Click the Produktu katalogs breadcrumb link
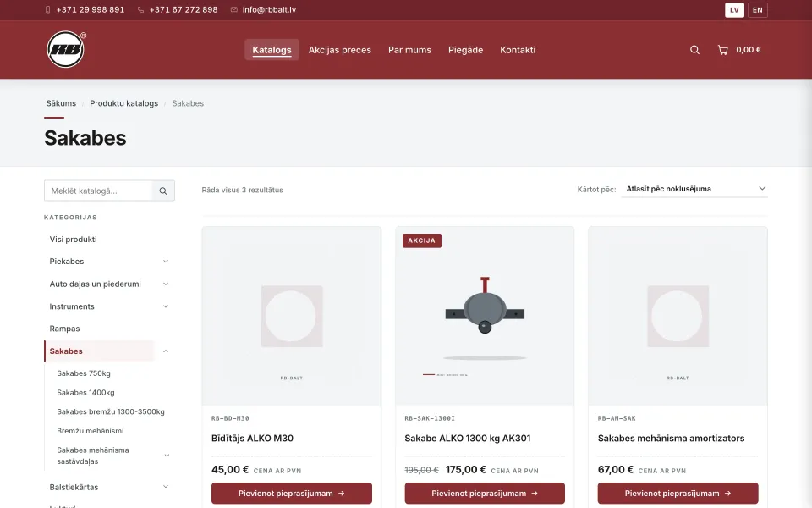 pos(123,103)
